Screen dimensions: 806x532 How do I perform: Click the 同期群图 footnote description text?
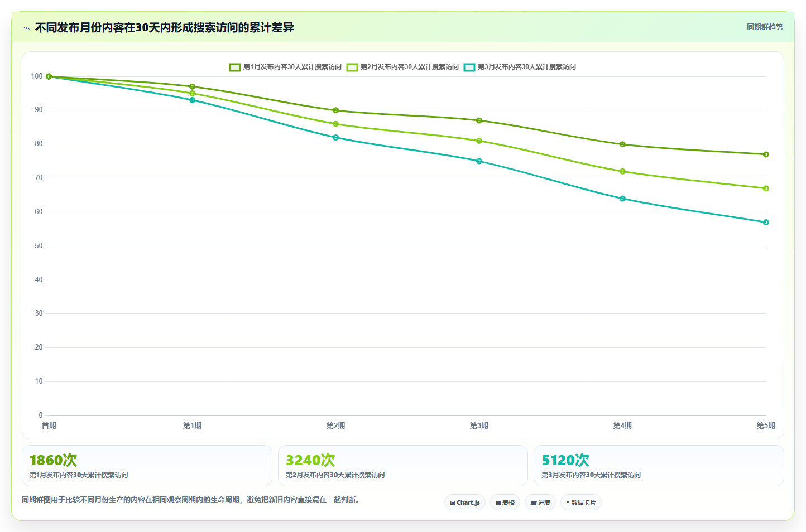192,500
